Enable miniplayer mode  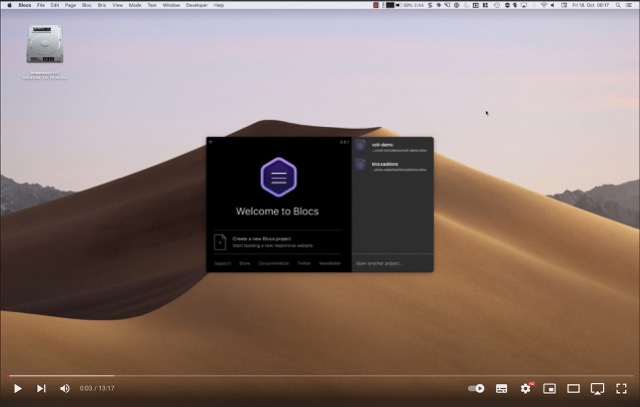549,389
